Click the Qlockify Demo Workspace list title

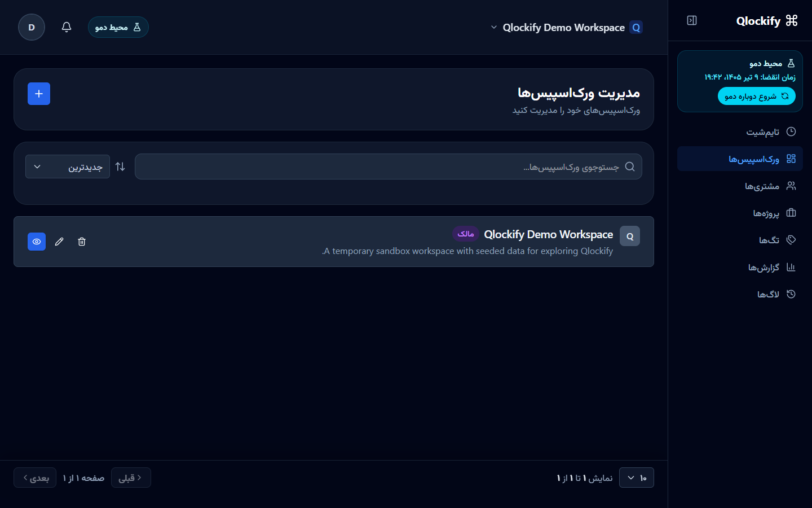point(548,234)
